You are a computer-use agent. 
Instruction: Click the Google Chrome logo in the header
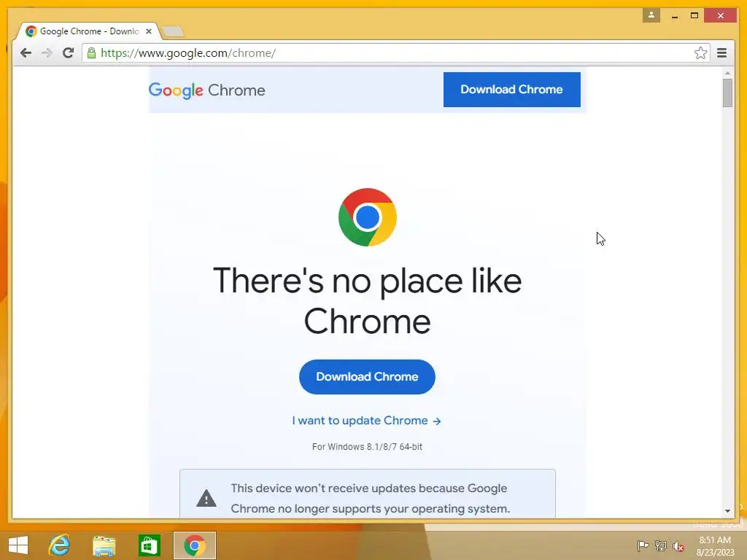pyautogui.click(x=206, y=90)
